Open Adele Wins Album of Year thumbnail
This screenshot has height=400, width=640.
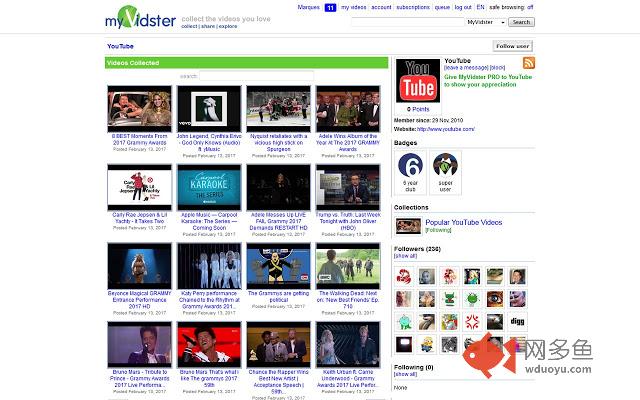(348, 109)
